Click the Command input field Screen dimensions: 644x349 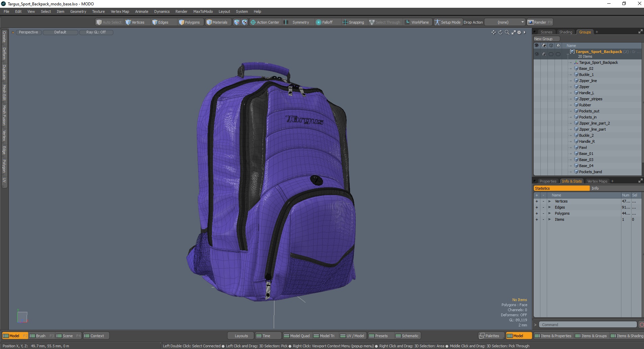588,325
